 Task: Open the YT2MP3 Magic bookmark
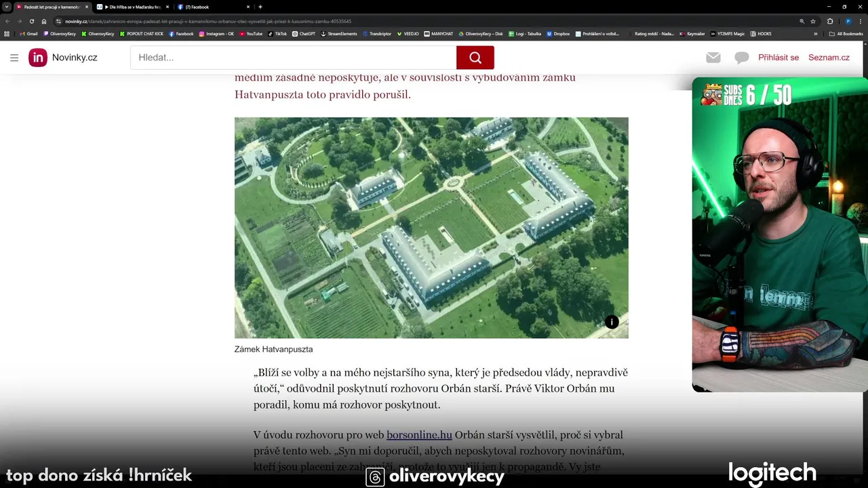point(727,33)
